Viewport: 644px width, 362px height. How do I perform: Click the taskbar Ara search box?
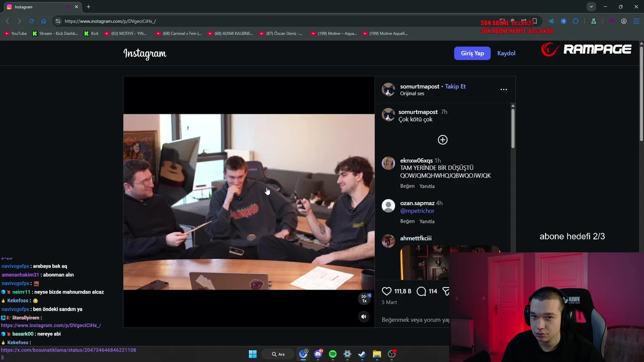[278, 354]
